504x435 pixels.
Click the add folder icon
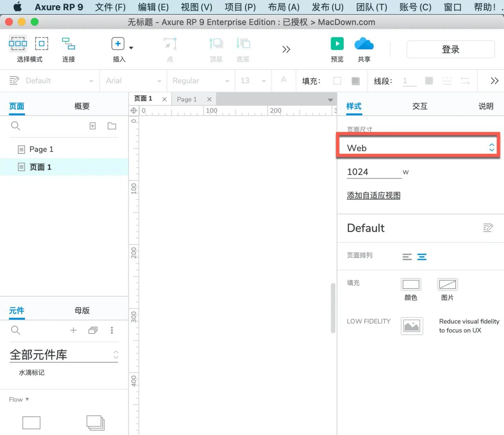point(112,126)
